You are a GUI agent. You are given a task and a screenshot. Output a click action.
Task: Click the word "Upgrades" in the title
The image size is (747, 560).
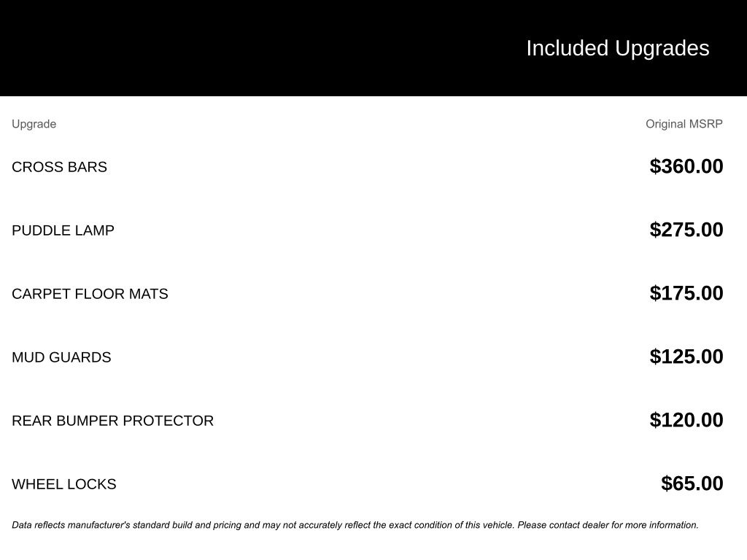click(x=662, y=48)
